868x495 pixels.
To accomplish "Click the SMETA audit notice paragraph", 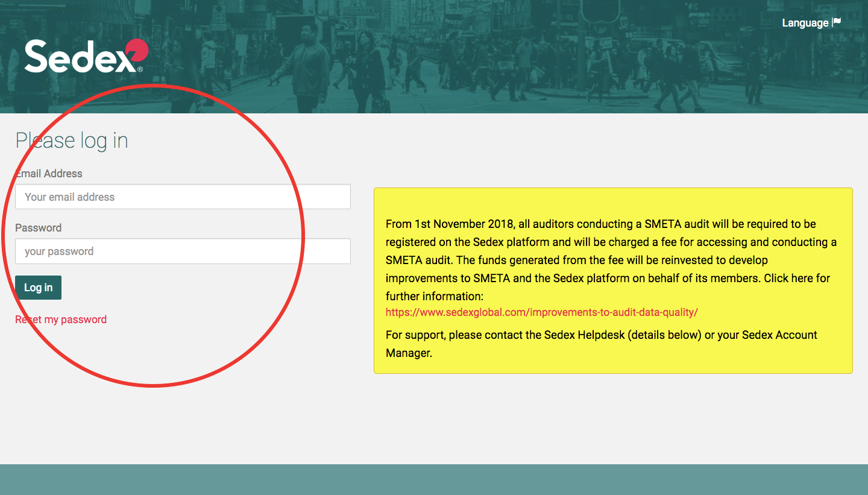I will click(611, 260).
